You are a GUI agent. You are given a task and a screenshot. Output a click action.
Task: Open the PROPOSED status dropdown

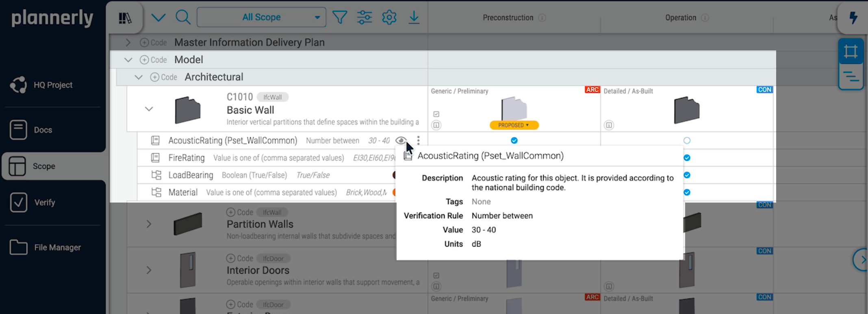(x=514, y=125)
